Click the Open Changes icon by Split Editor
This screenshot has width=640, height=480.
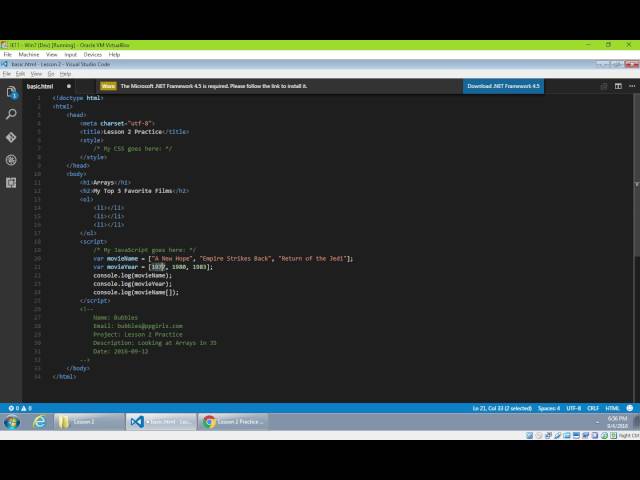pyautogui.click(x=604, y=86)
